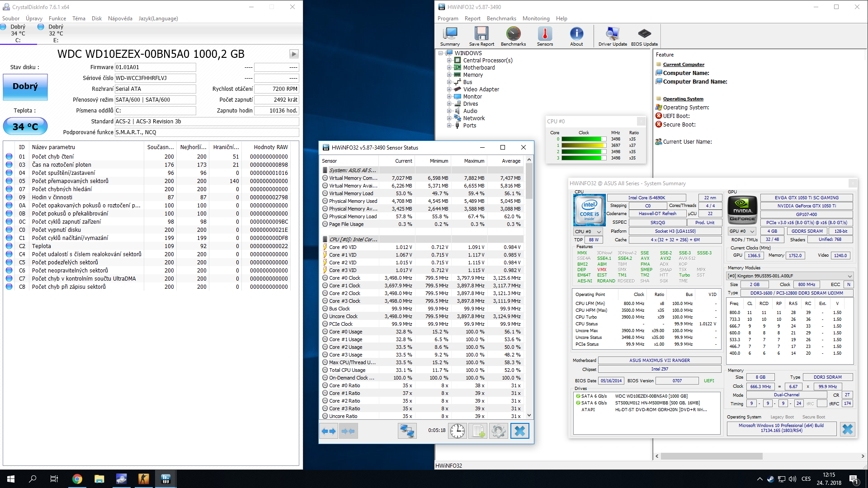This screenshot has height=488, width=868.
Task: Collapse the WINDOWS root tree node
Action: [441, 53]
